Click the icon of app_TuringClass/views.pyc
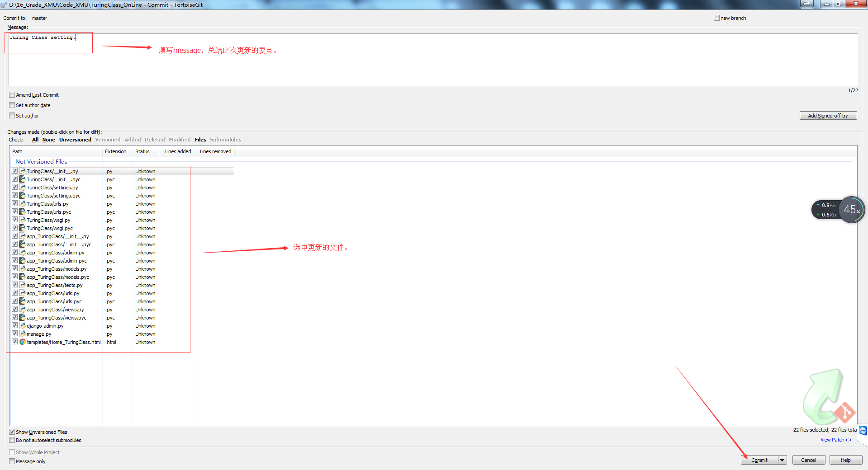The width and height of the screenshot is (868, 470). pyautogui.click(x=23, y=318)
